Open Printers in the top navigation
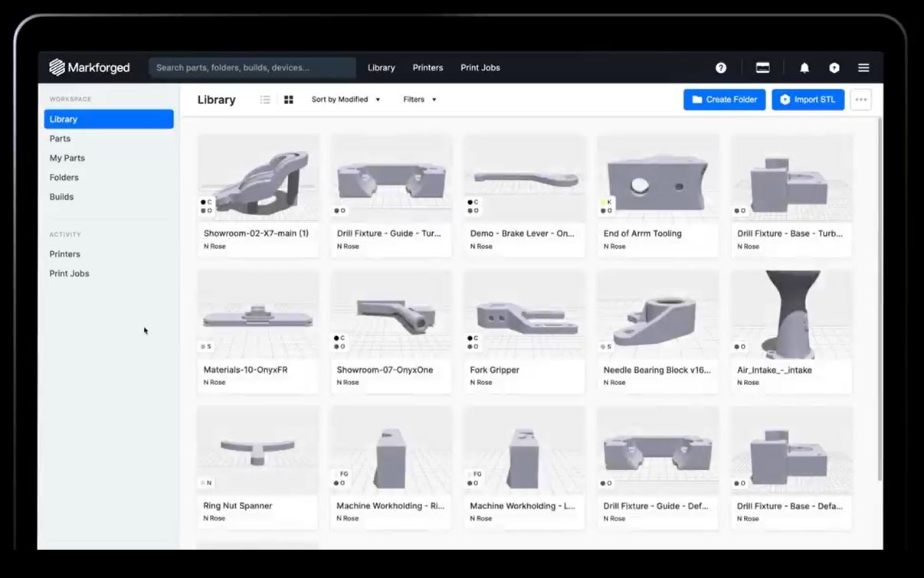 tap(428, 67)
